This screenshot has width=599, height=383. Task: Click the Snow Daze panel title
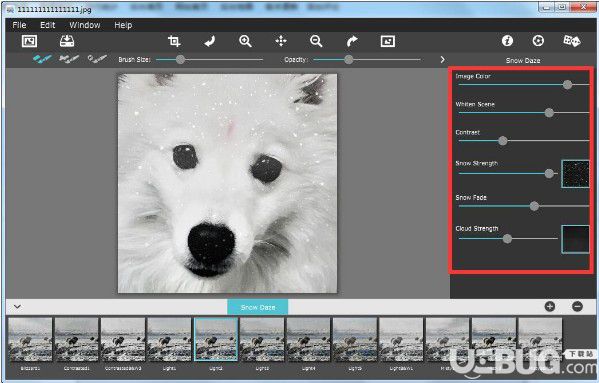(523, 60)
